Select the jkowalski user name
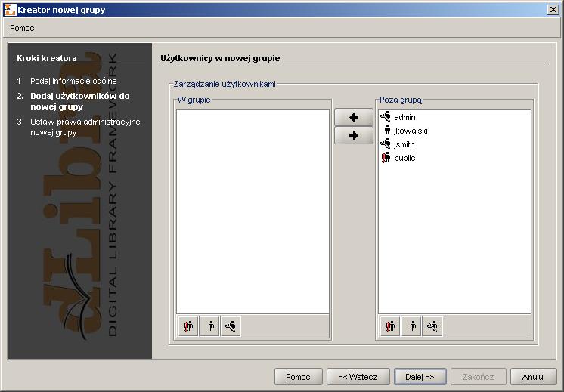The image size is (564, 392). tap(411, 131)
